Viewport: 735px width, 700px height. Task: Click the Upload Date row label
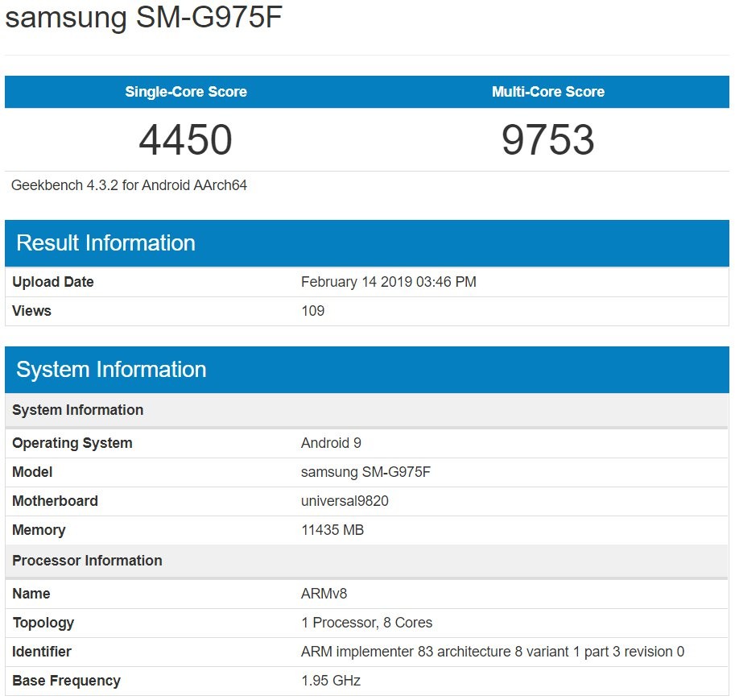coord(53,282)
